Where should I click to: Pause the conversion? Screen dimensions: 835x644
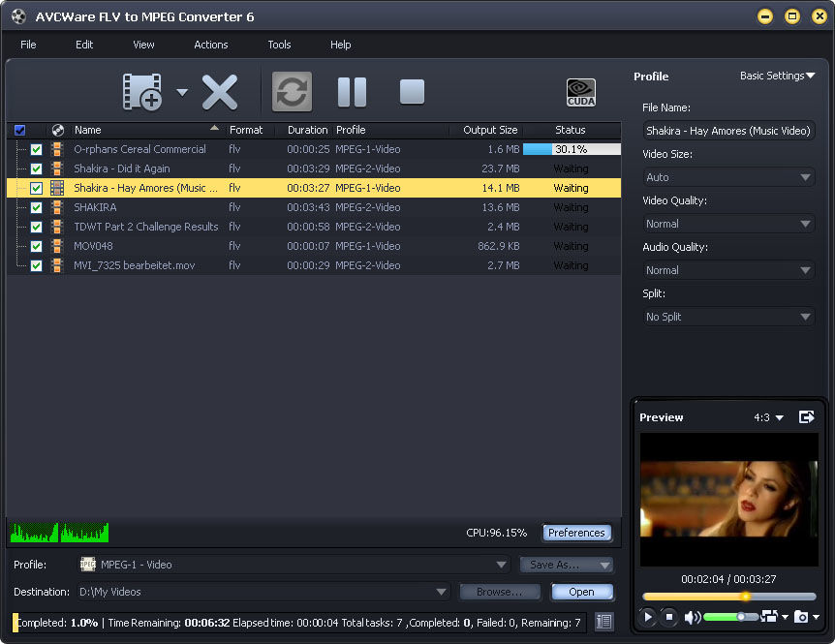(x=352, y=92)
